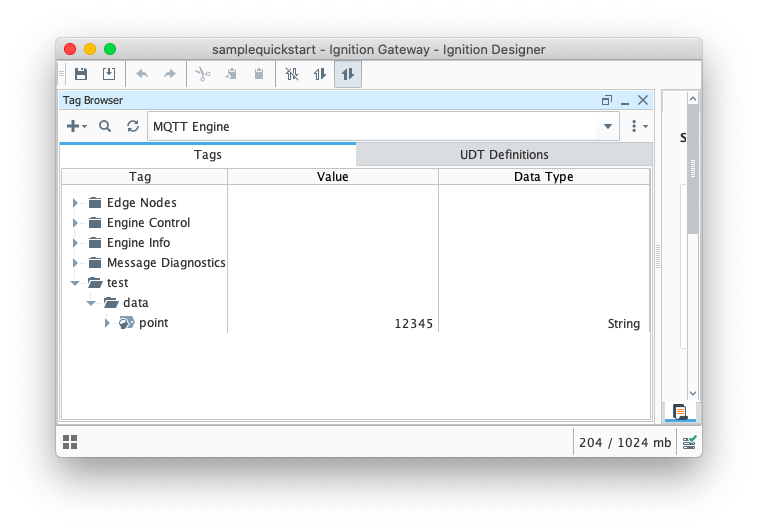Screen dimensions: 758x531
Task: Click the gateway connection status icon
Action: [689, 442]
